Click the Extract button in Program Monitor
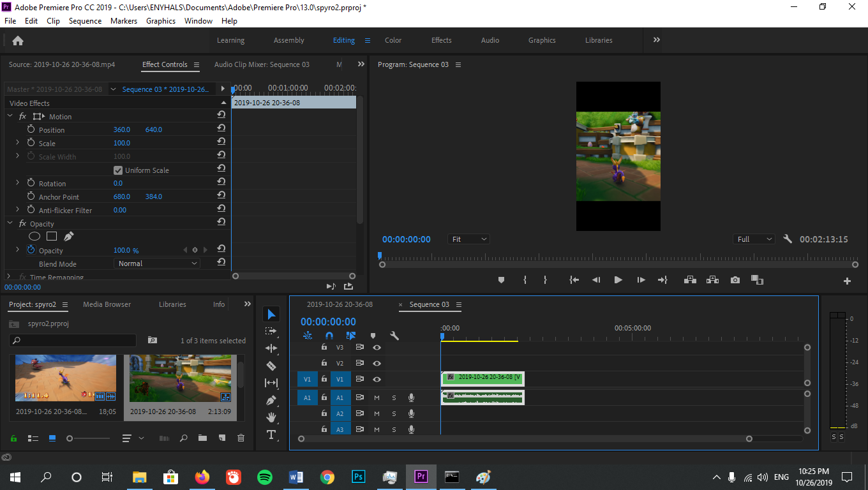 click(712, 280)
